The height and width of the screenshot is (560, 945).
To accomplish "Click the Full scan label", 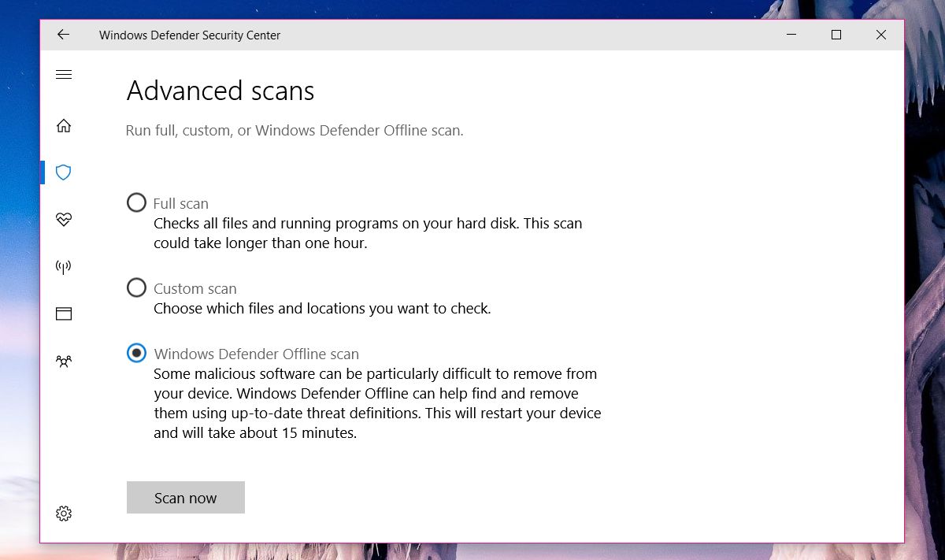I will coord(181,204).
